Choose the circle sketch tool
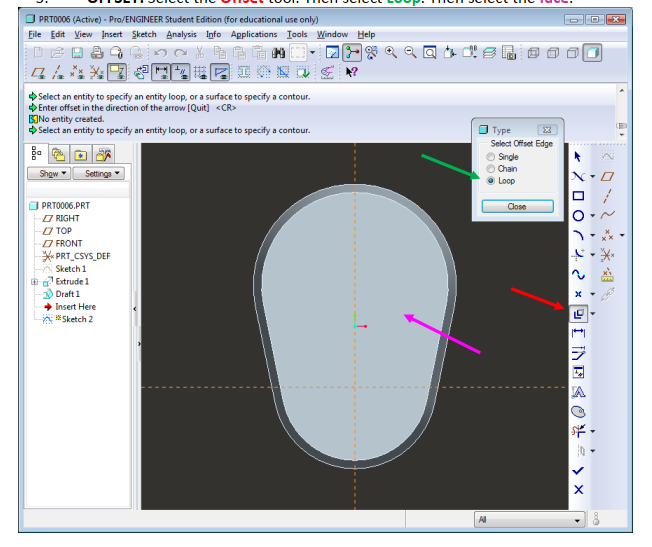The image size is (652, 547). [x=578, y=215]
